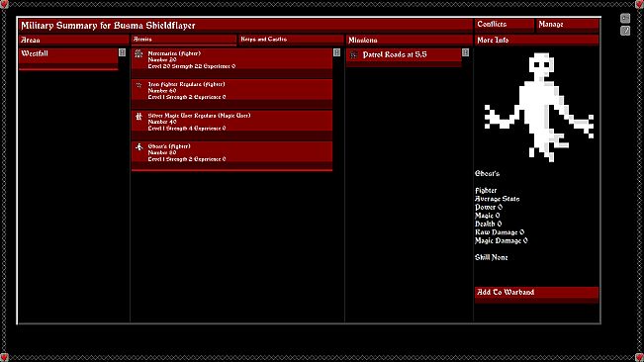The image size is (644, 362).
Task: Click the Ghost's name under the portrait
Action: [487, 174]
